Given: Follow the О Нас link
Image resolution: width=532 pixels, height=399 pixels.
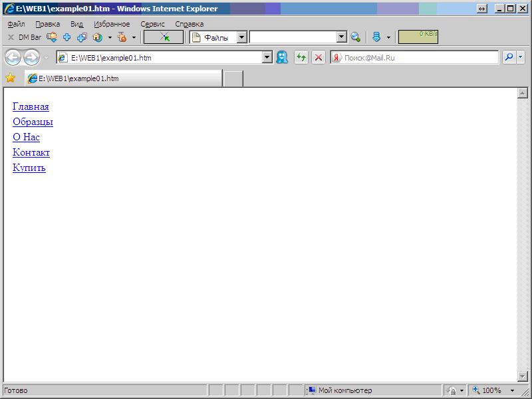Looking at the screenshot, I should [26, 137].
